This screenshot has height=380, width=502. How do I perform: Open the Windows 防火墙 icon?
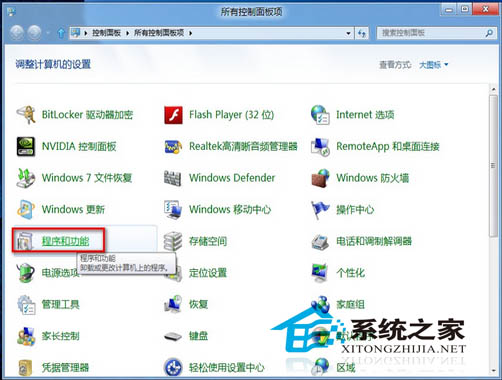pyautogui.click(x=320, y=178)
